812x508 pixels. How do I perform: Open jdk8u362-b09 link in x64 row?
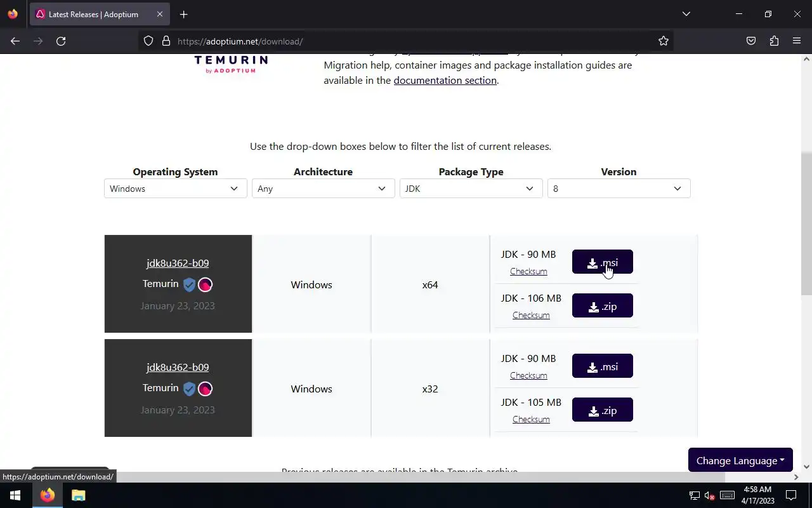pos(178,263)
